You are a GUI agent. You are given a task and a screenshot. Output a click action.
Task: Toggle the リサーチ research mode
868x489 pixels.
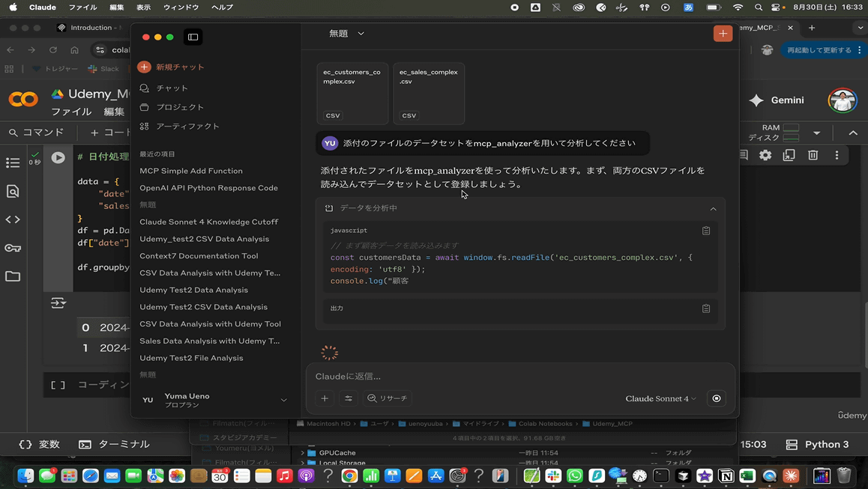click(388, 398)
